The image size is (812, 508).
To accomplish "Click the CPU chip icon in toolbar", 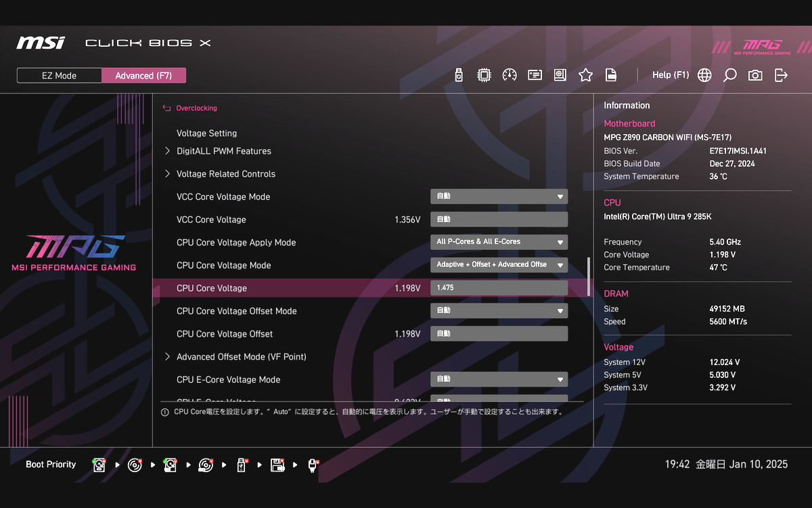I will 484,75.
